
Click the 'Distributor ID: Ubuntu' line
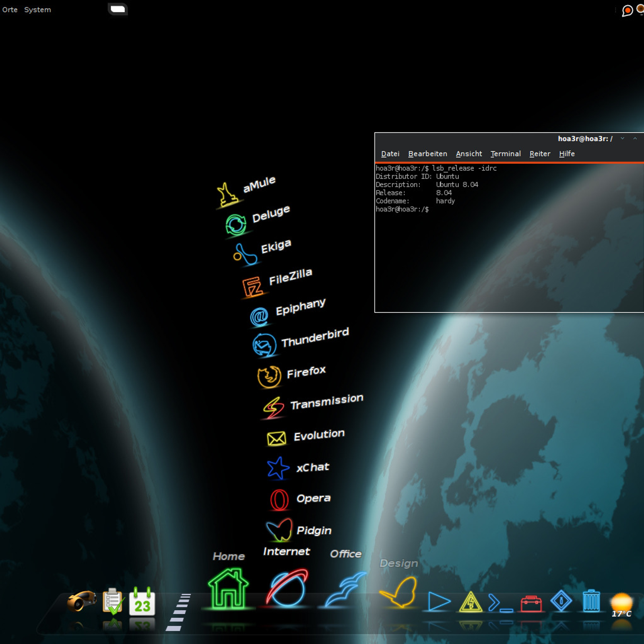click(x=417, y=176)
